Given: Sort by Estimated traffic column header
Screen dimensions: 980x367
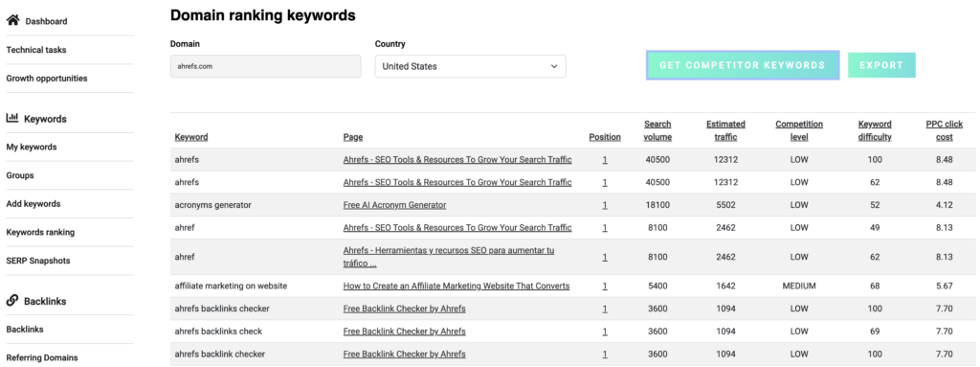Looking at the screenshot, I should tap(725, 130).
